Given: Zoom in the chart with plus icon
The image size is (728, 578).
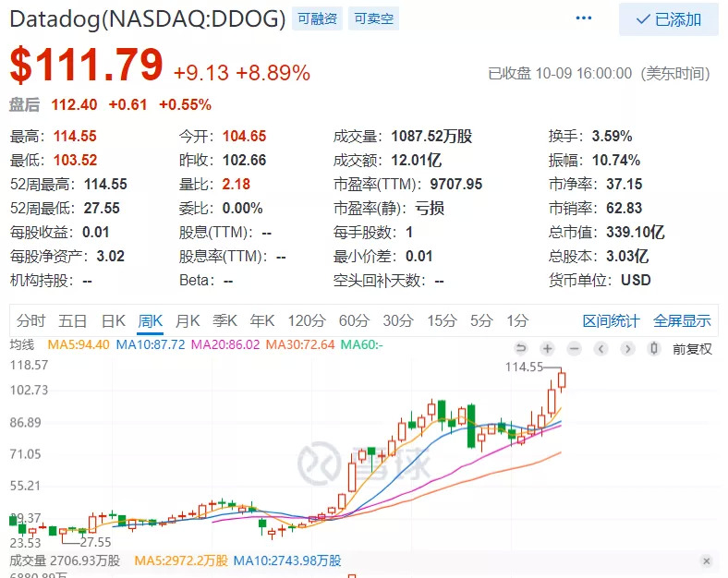Looking at the screenshot, I should (548, 348).
